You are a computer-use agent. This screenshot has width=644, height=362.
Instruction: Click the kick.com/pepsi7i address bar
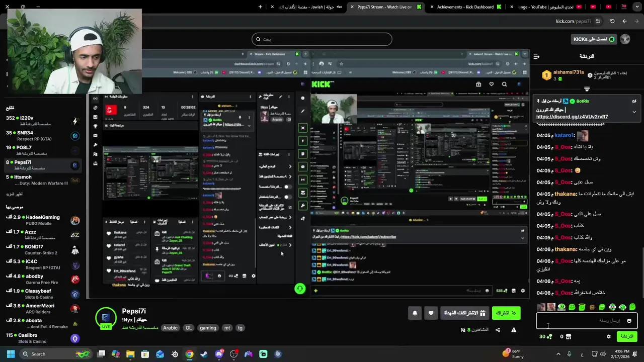573,21
